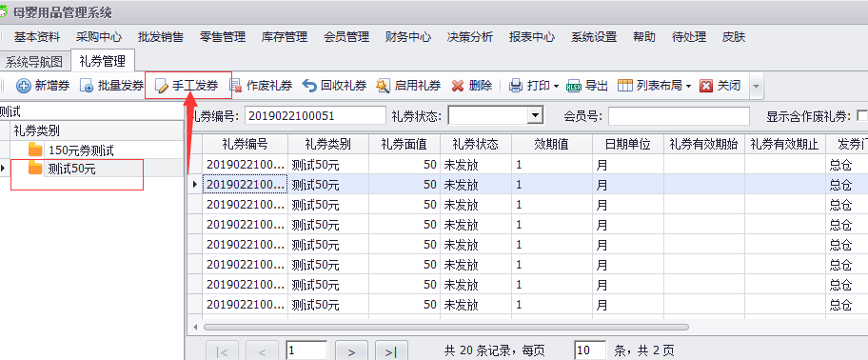Open the 系统设置 menu
This screenshot has width=868, height=360.
coord(594,37)
